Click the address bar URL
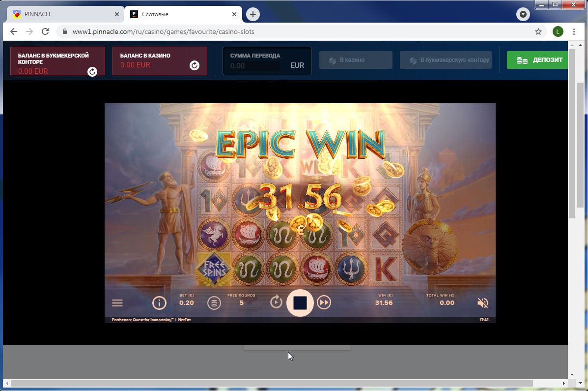The image size is (588, 391). tap(164, 31)
